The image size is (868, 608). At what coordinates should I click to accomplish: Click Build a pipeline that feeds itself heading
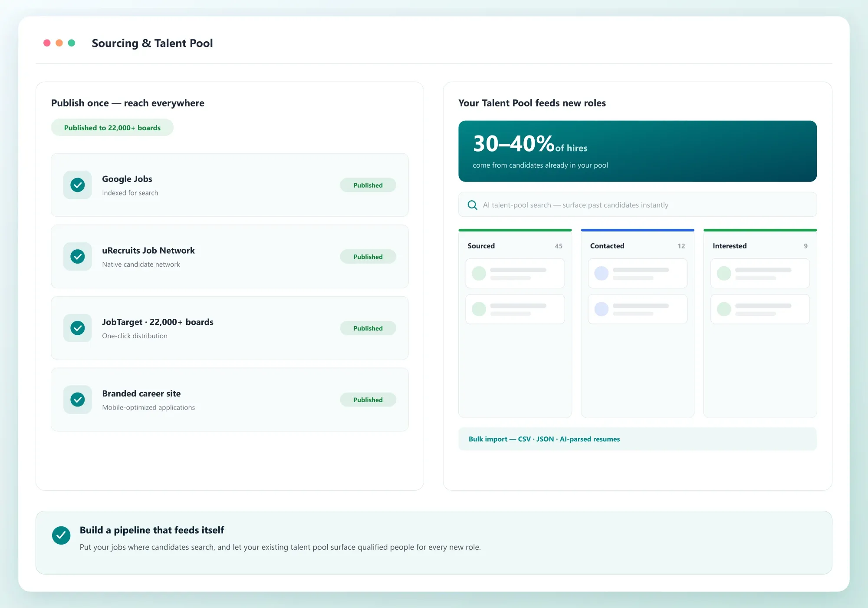(x=152, y=530)
